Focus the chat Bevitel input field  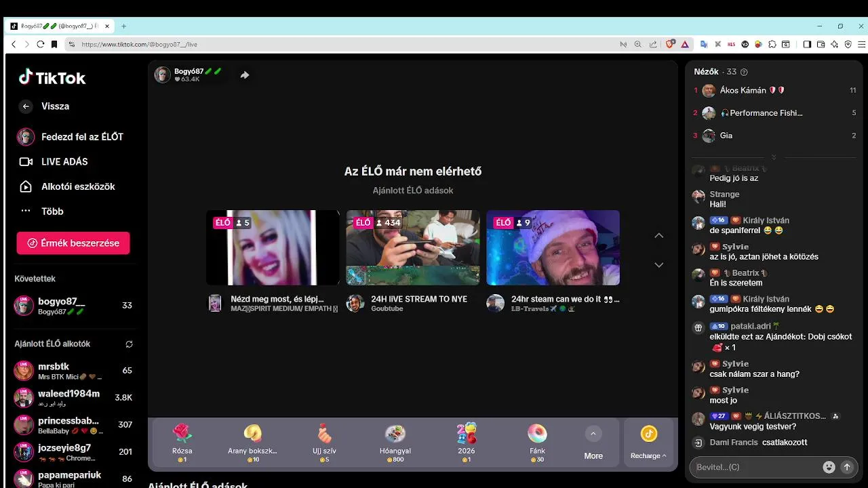756,467
